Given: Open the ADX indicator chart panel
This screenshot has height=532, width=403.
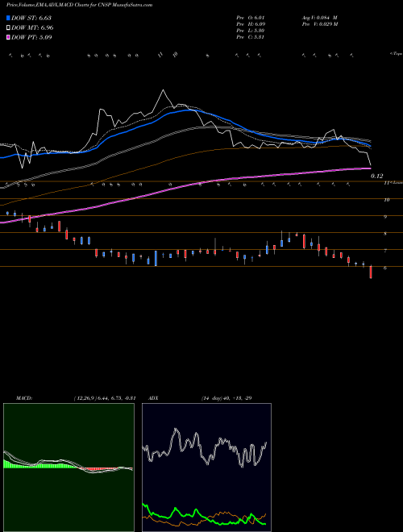Looking at the screenshot, I should pyautogui.click(x=206, y=468).
